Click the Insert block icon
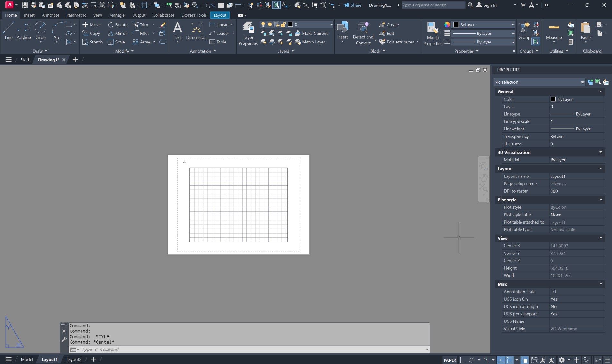 click(x=342, y=31)
